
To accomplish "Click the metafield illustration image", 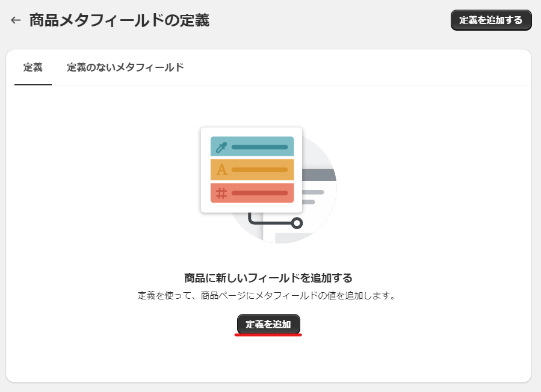I will 268,186.
